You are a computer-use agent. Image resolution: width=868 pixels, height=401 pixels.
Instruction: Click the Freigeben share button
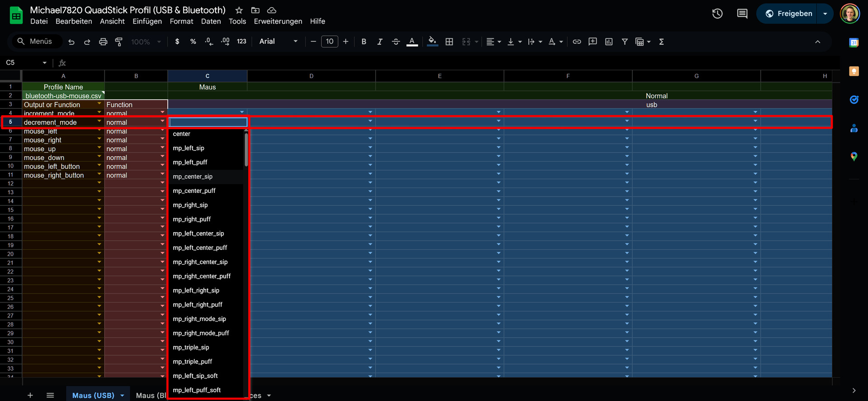[x=789, y=14]
